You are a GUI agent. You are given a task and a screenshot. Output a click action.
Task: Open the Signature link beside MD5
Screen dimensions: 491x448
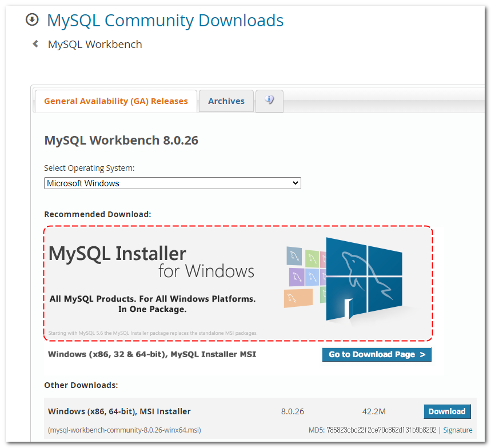pyautogui.click(x=457, y=430)
